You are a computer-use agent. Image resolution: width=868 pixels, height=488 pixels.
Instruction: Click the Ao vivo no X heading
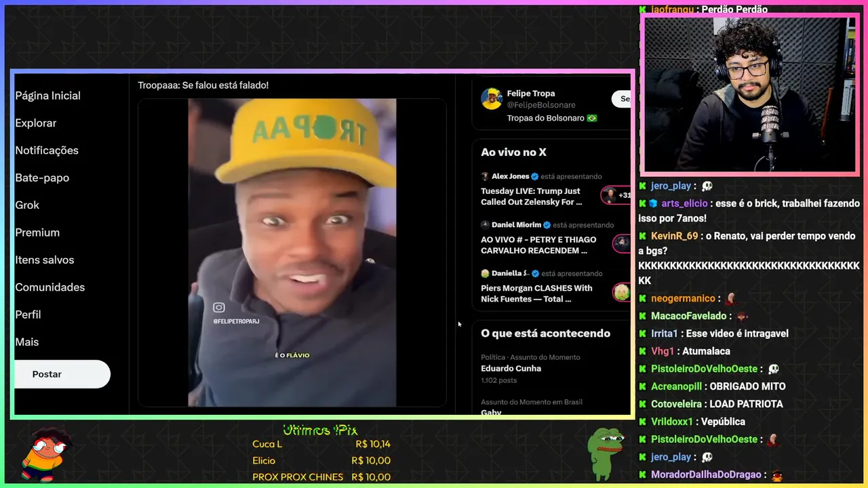tap(513, 152)
